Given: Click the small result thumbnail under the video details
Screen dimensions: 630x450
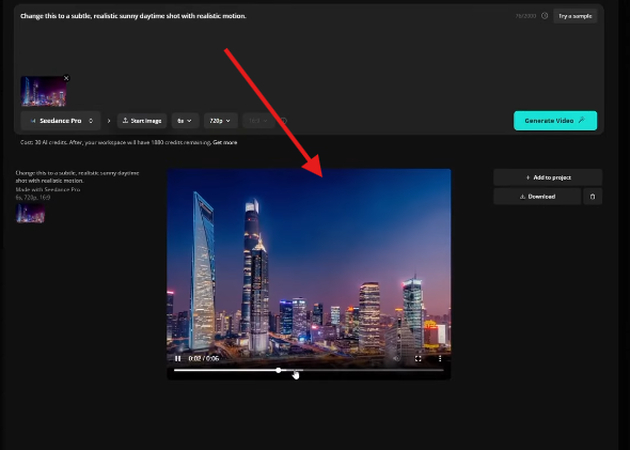Looking at the screenshot, I should click(30, 213).
